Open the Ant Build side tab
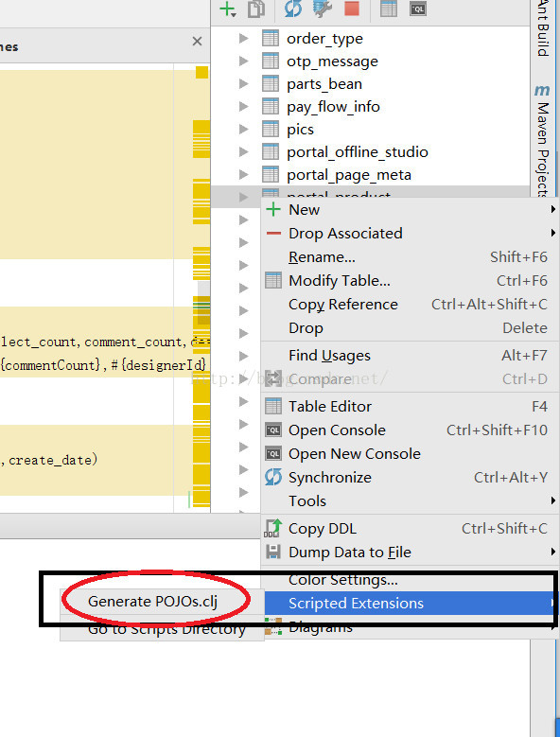This screenshot has height=737, width=560. point(543,28)
